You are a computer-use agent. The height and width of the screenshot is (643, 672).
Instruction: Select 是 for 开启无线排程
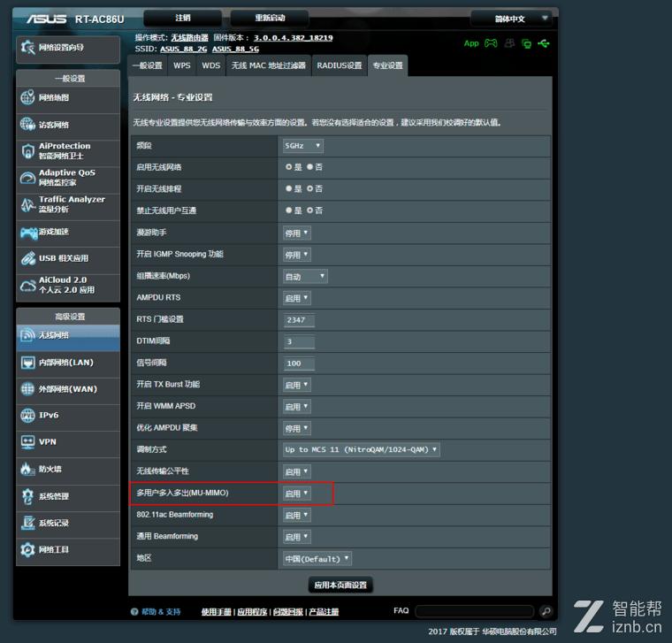click(x=289, y=188)
